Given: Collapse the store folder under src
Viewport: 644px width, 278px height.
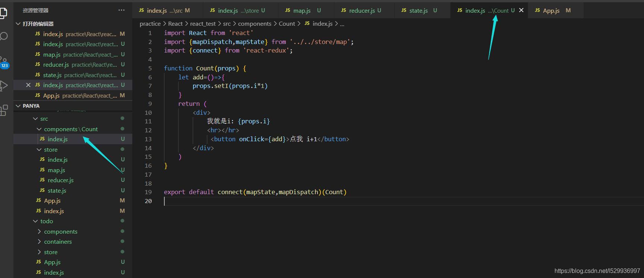Looking at the screenshot, I should [x=39, y=149].
